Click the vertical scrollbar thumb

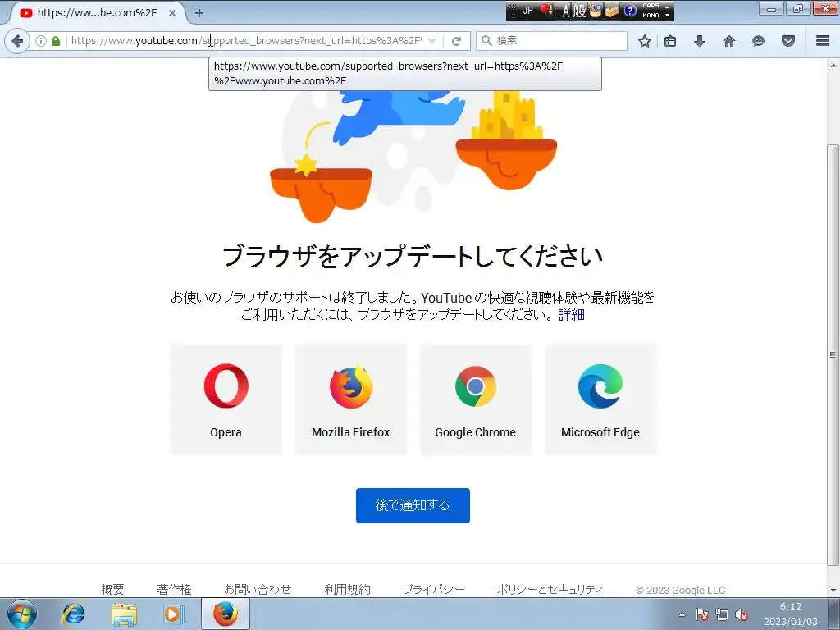pos(833,354)
